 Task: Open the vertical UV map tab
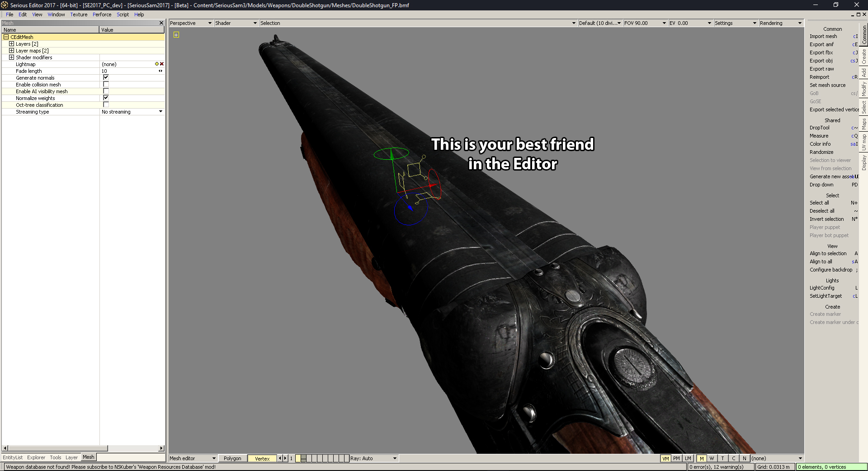click(x=863, y=142)
